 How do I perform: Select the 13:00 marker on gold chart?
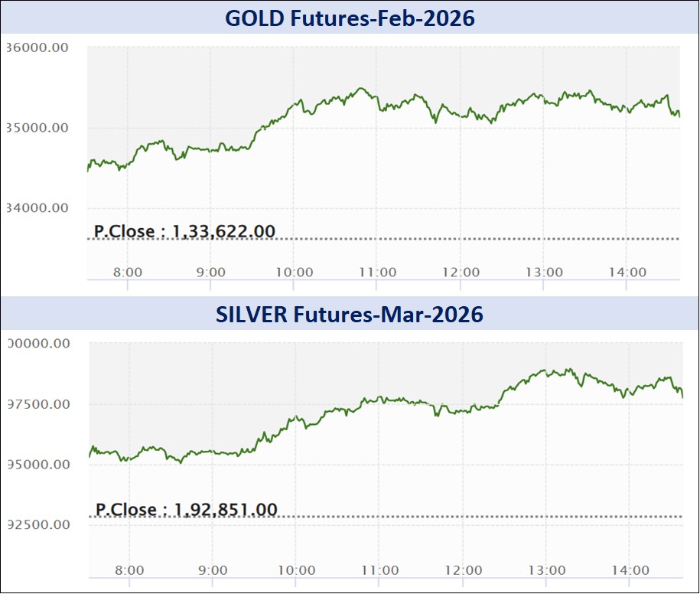click(x=544, y=273)
